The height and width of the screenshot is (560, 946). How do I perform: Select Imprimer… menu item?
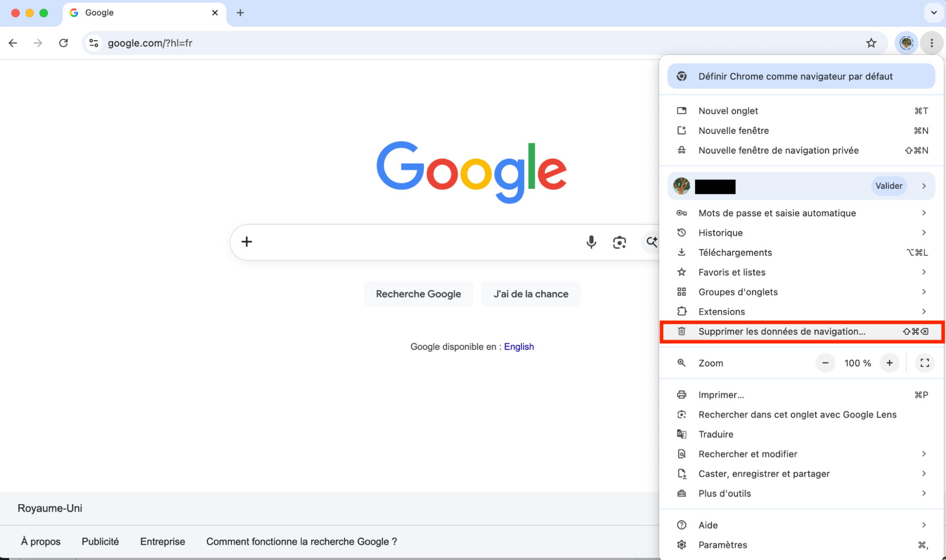point(801,395)
